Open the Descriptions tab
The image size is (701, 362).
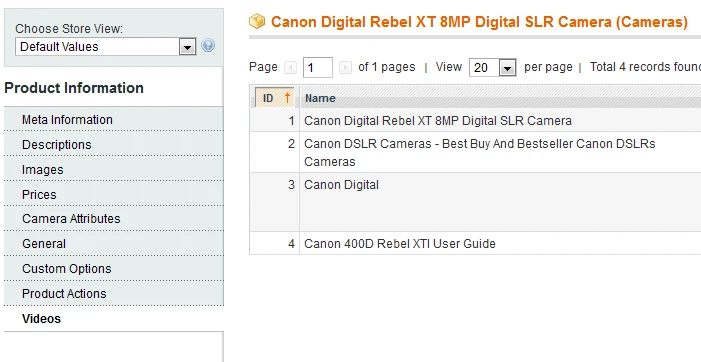[114, 145]
